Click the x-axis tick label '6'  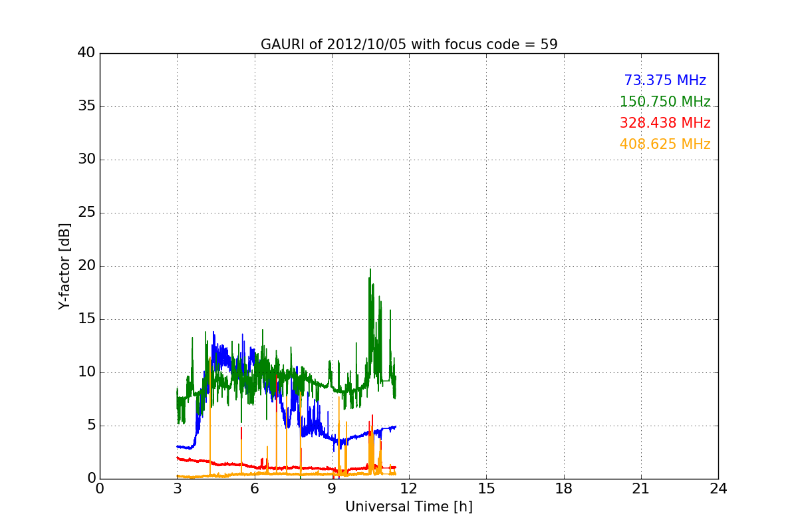(x=255, y=488)
